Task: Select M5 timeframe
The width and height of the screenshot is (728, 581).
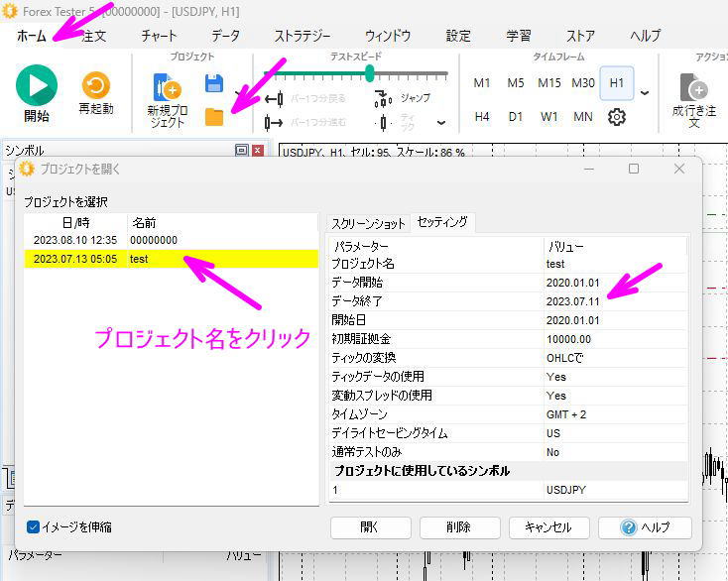Action: pyautogui.click(x=516, y=83)
